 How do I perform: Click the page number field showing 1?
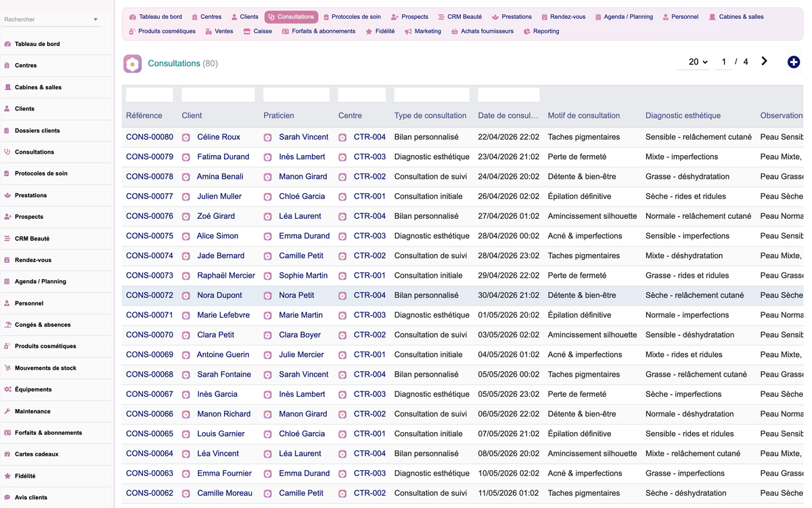tap(723, 62)
